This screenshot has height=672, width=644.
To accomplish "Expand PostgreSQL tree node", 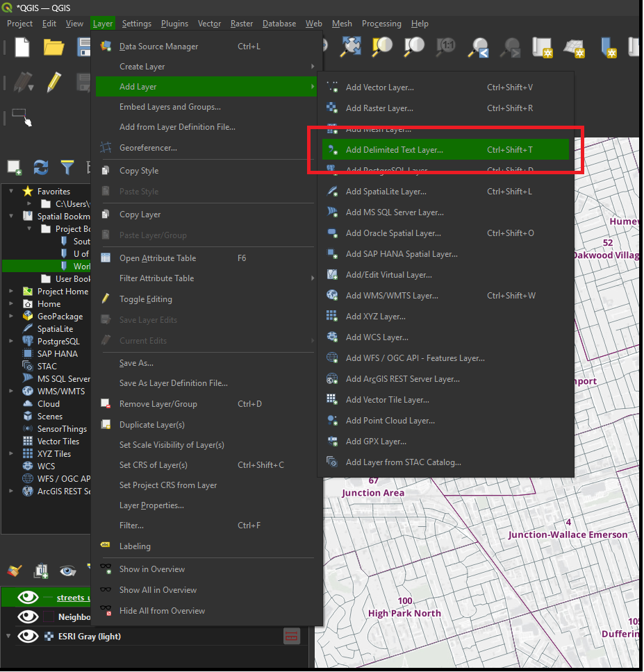I will click(11, 341).
